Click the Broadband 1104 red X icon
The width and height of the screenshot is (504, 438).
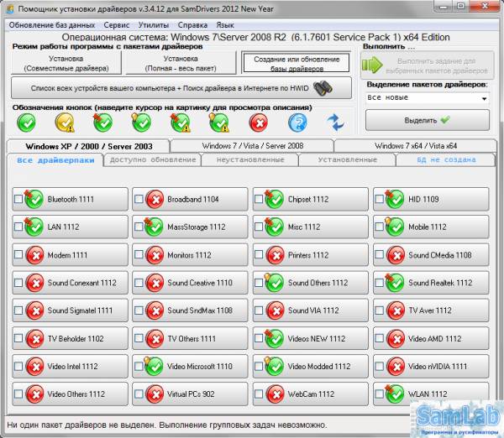[155, 199]
